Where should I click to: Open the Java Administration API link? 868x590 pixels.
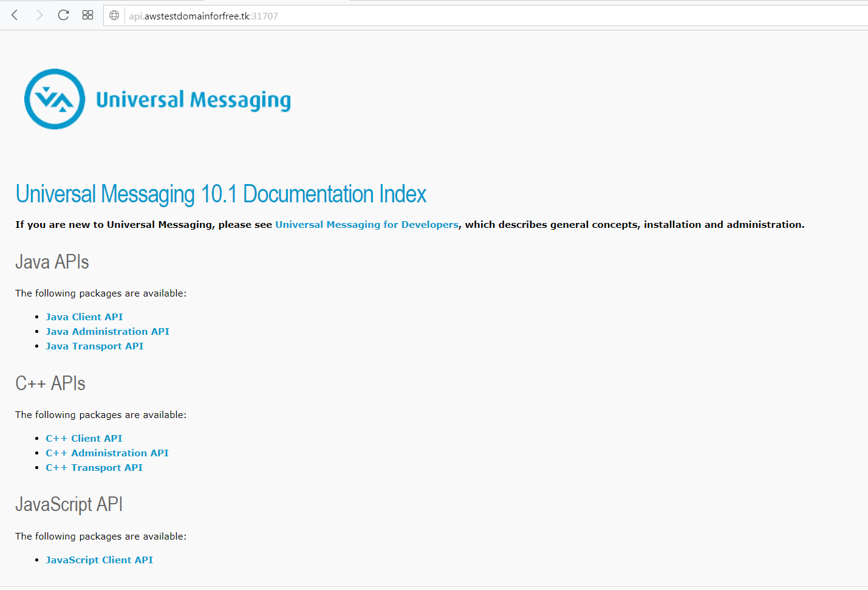[x=108, y=331]
